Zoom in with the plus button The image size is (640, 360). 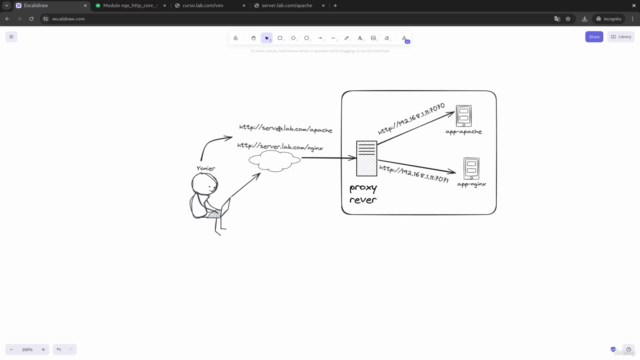point(43,349)
